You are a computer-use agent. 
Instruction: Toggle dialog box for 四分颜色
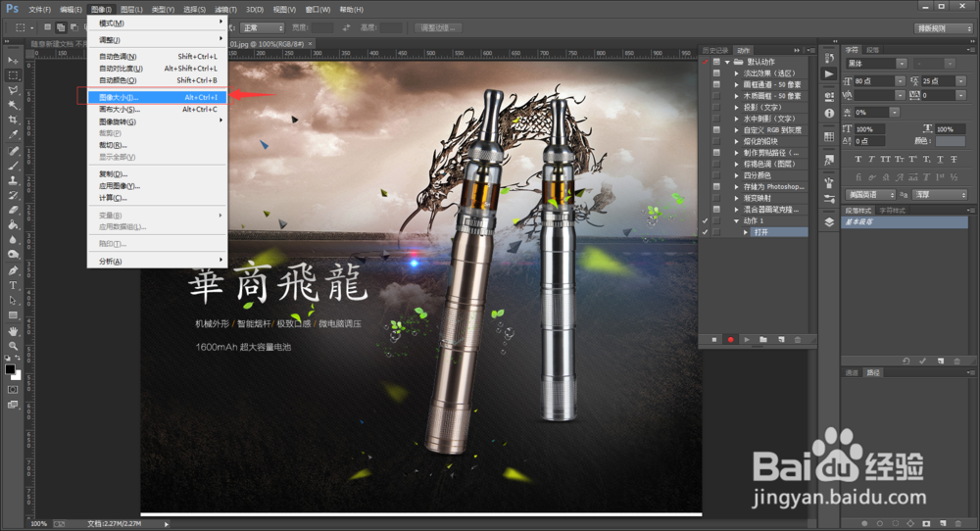pyautogui.click(x=716, y=175)
